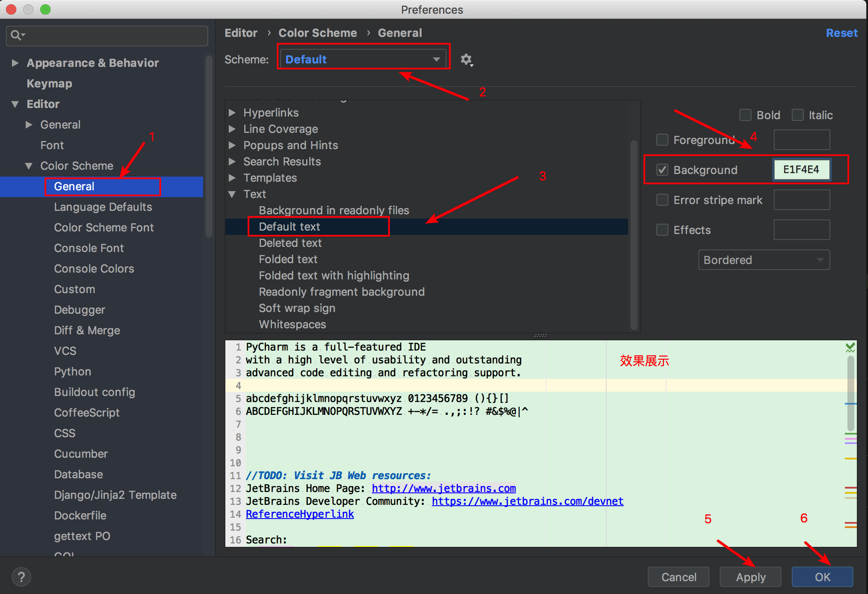Enable the Bold checkbox
The height and width of the screenshot is (594, 868).
coord(745,115)
